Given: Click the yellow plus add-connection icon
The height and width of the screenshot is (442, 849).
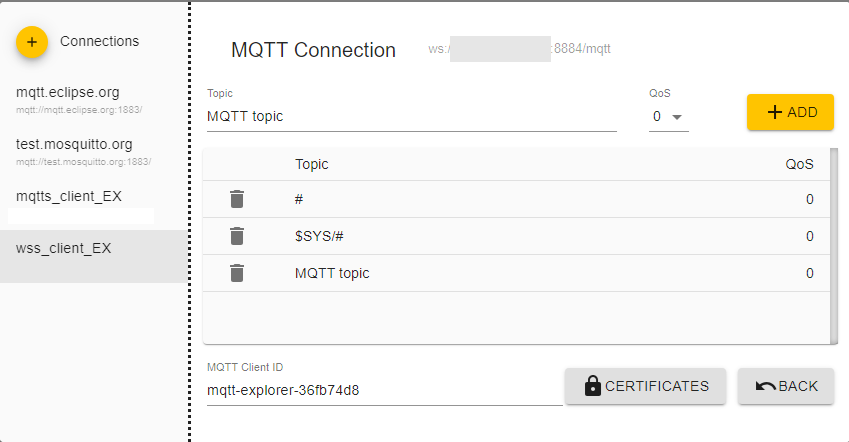Looking at the screenshot, I should 32,42.
